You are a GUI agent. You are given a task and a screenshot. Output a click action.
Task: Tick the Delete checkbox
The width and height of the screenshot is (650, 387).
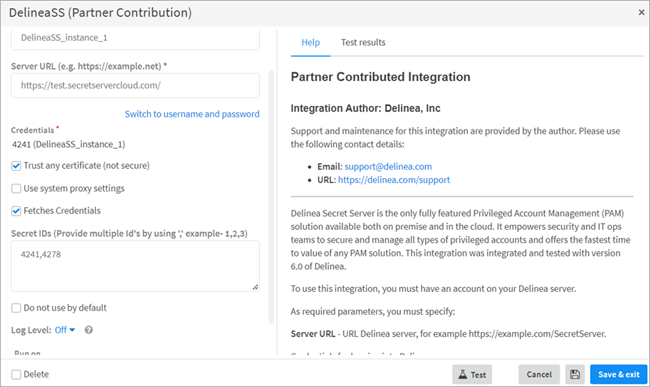[x=16, y=375]
